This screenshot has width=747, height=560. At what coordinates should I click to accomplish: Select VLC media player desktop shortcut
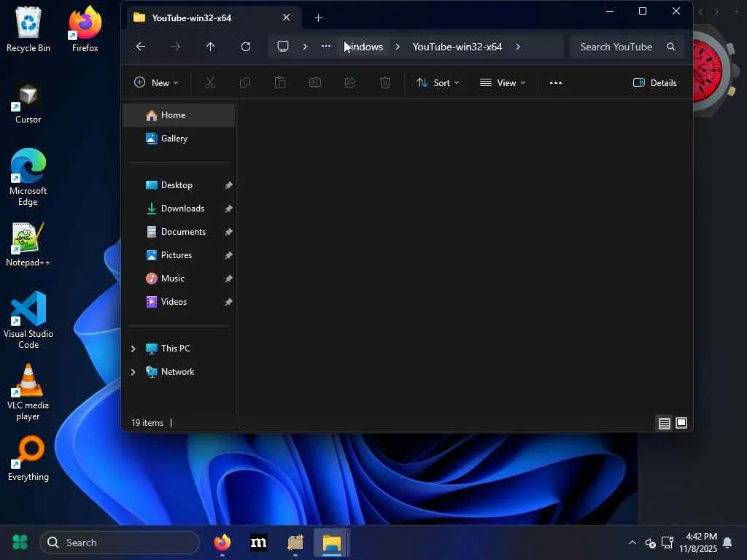28,392
